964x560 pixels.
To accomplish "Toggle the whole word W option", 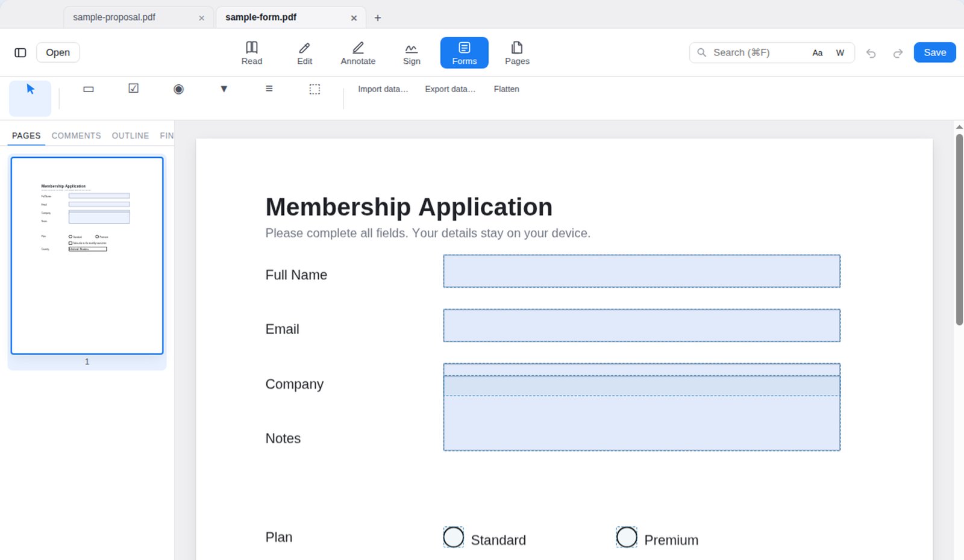I will [840, 53].
